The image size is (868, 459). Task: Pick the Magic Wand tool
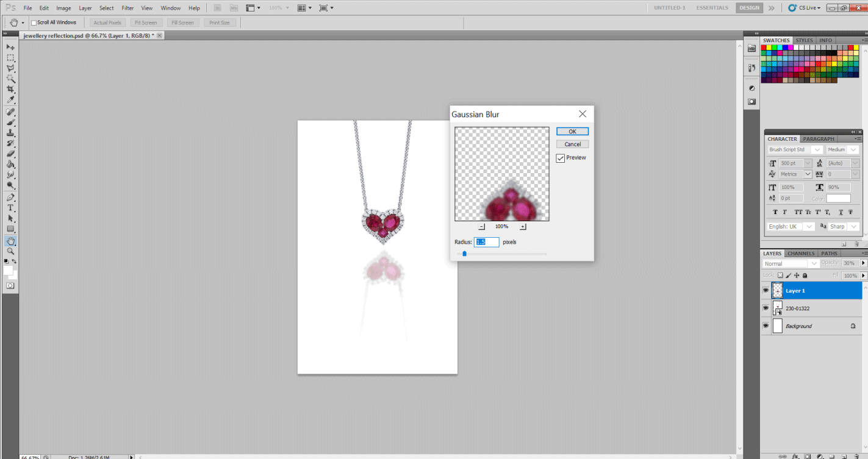click(x=10, y=79)
